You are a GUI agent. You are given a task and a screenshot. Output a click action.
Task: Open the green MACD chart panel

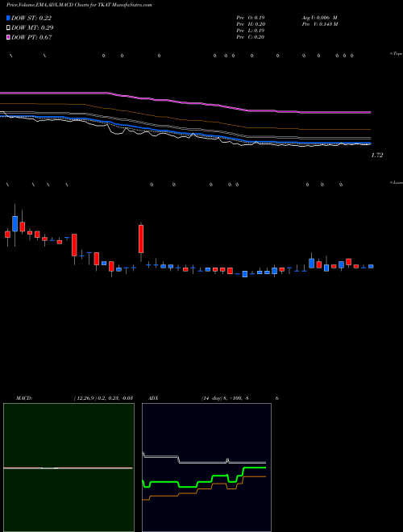click(x=69, y=468)
